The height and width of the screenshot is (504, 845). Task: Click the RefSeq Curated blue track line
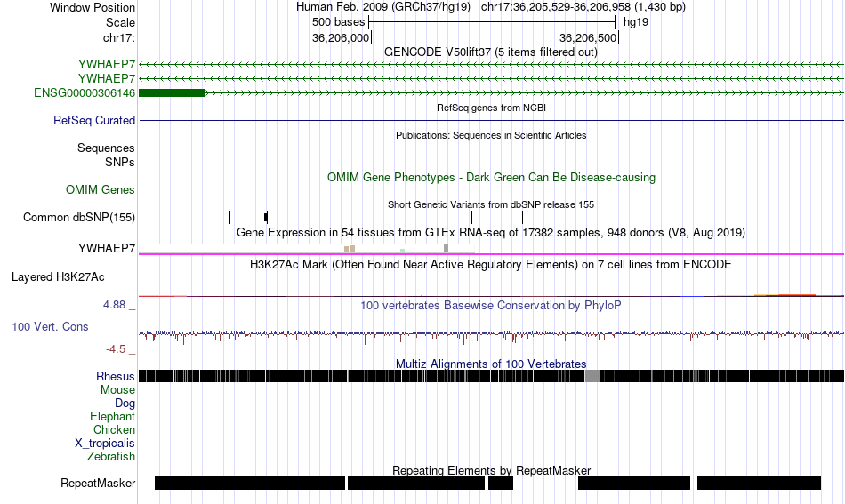pos(491,120)
